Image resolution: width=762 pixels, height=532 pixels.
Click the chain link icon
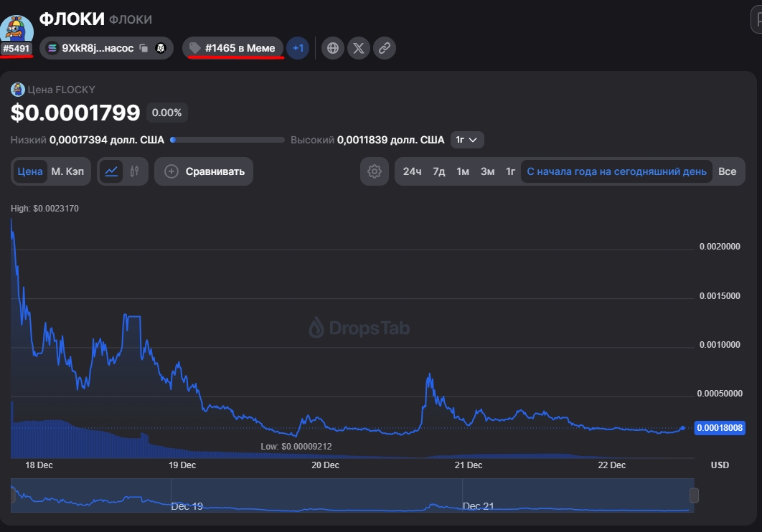click(385, 48)
